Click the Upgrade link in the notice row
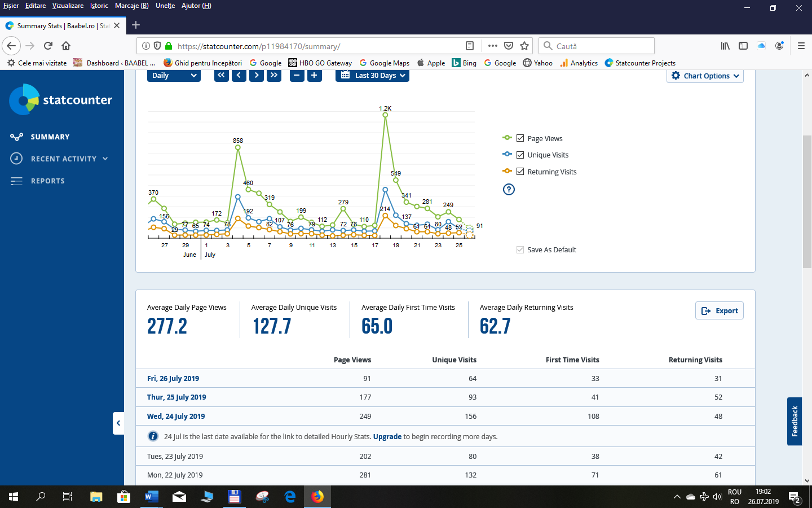Viewport: 812px width, 508px height. click(x=387, y=436)
